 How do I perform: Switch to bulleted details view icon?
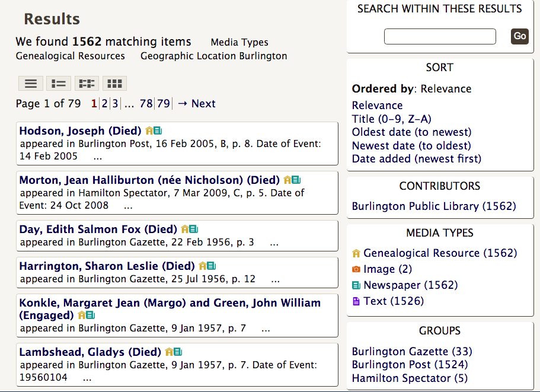pyautogui.click(x=59, y=84)
